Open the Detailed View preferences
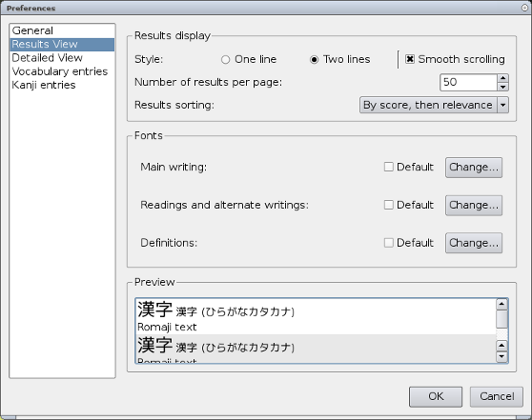This screenshot has height=420, width=532. pyautogui.click(x=62, y=58)
